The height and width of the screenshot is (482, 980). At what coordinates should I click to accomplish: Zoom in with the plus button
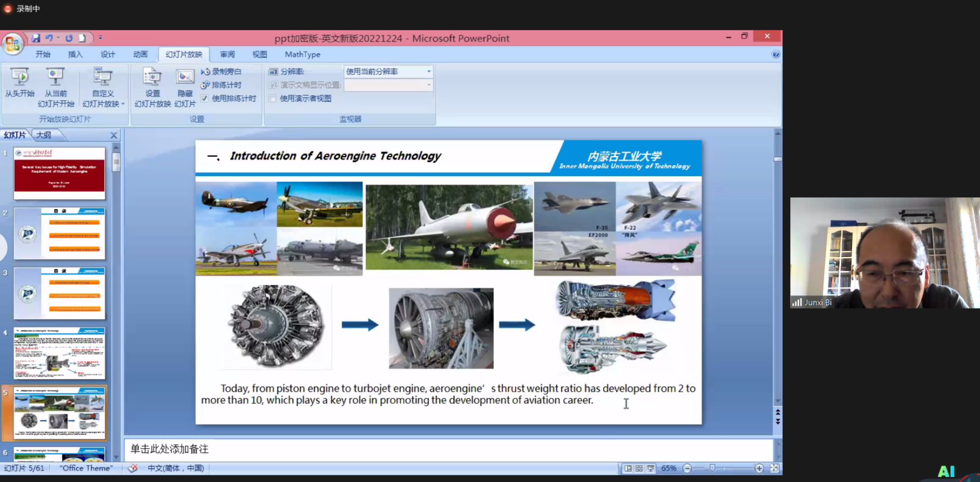click(759, 468)
